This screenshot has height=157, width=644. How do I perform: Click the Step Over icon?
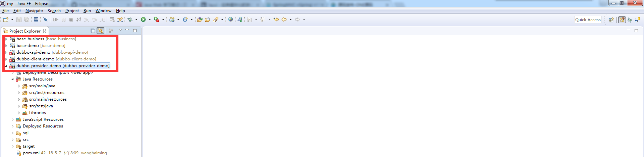click(94, 19)
